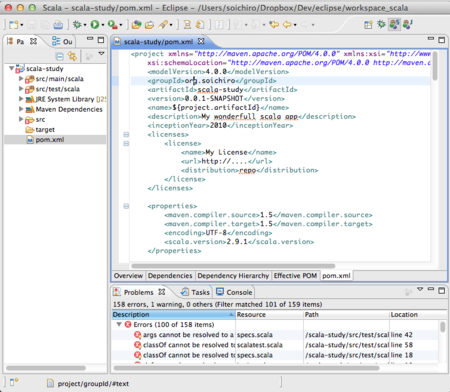Maximize the editor area
Screen dimensions: 450x392
coord(442,40)
